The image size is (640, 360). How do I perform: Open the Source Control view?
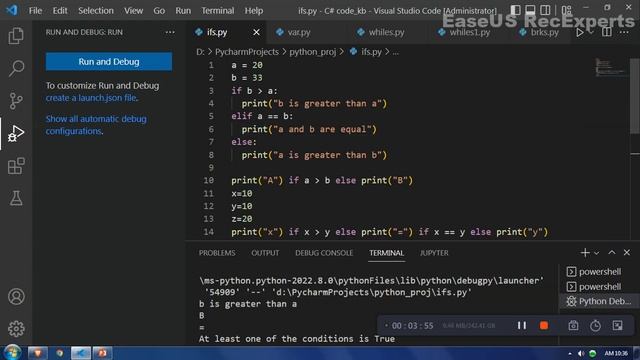click(x=16, y=101)
